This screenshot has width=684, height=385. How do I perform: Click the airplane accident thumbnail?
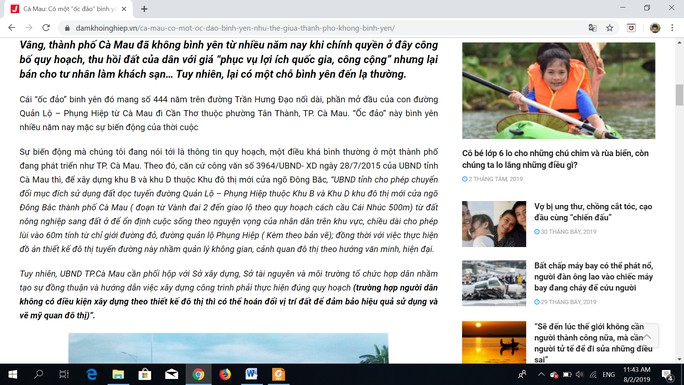(x=494, y=283)
